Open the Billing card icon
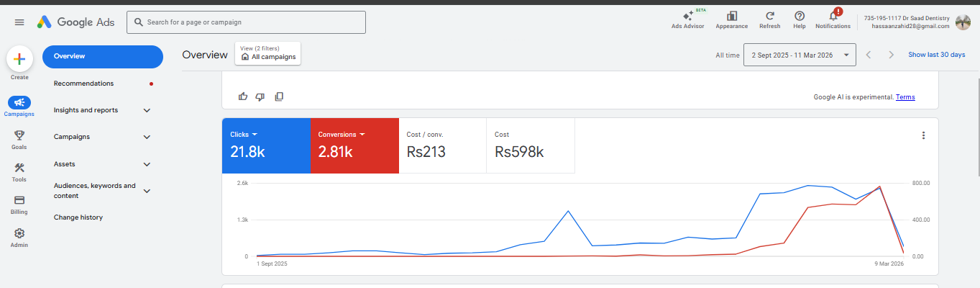980x288 pixels. coord(19,200)
